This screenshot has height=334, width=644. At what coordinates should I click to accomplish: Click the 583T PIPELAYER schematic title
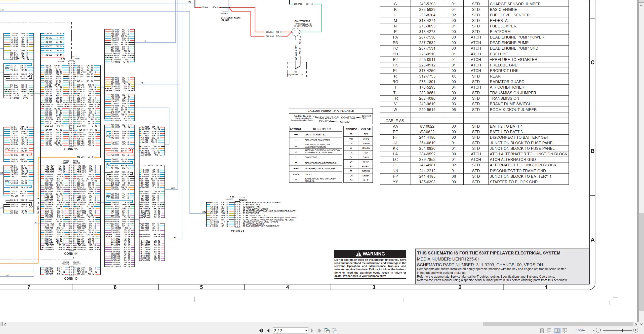click(x=488, y=253)
